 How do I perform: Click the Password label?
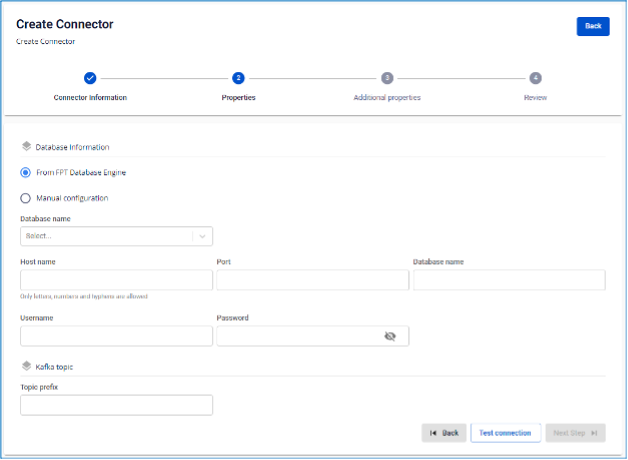pyautogui.click(x=232, y=318)
